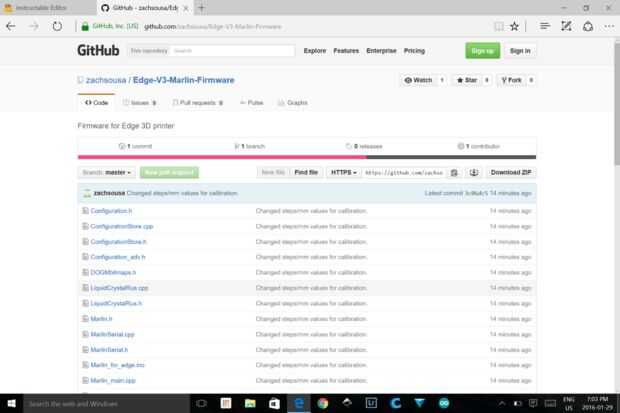The image size is (620, 413).
Task: Click the clone in Desktop icon
Action: click(474, 172)
